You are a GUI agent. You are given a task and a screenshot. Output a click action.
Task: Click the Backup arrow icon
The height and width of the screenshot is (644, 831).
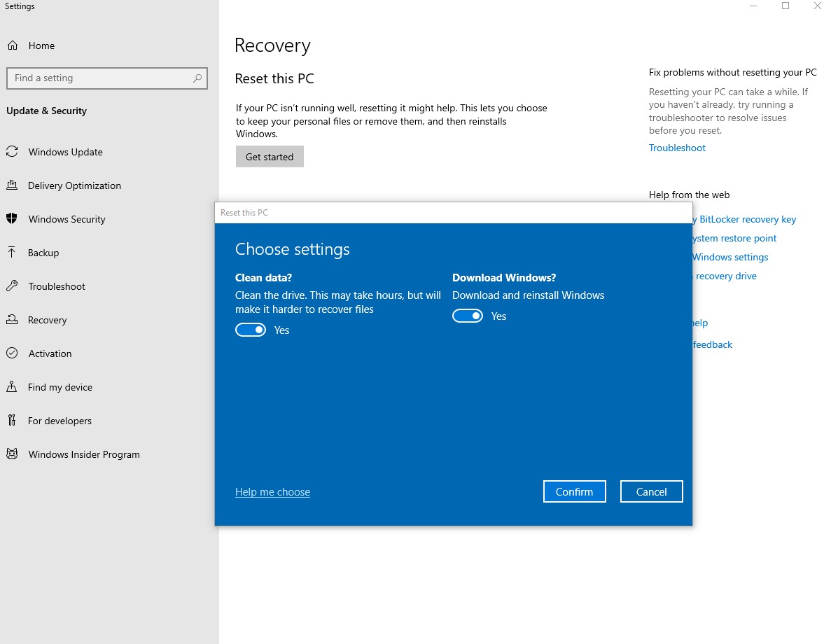click(12, 253)
